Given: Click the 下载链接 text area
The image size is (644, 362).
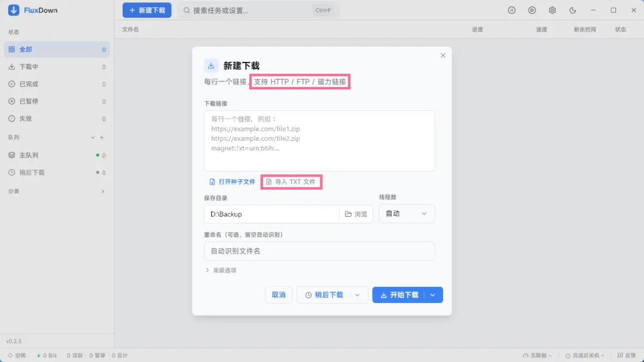Looking at the screenshot, I should (319, 141).
